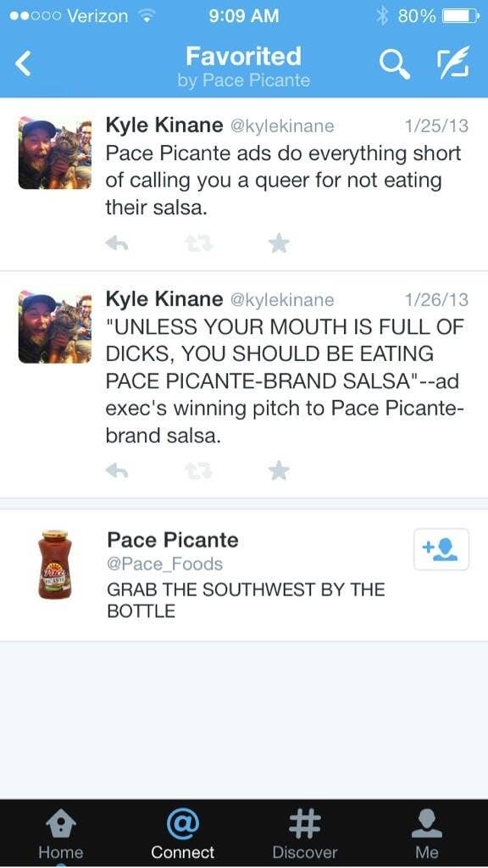Follow Pace Picante with the add-user button
488x868 pixels.
coord(441,549)
